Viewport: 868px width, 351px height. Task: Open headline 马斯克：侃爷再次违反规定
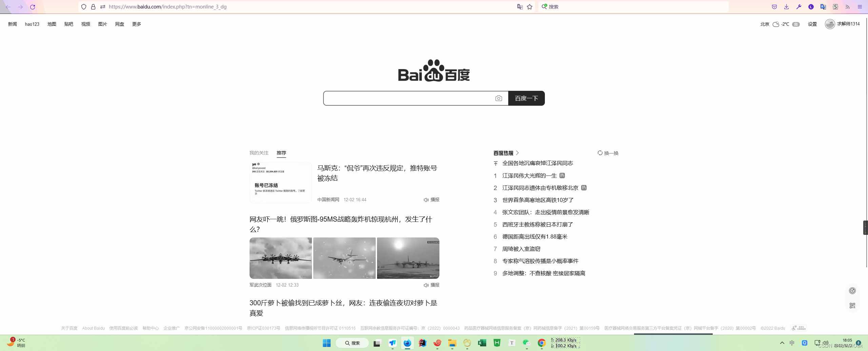pos(377,173)
